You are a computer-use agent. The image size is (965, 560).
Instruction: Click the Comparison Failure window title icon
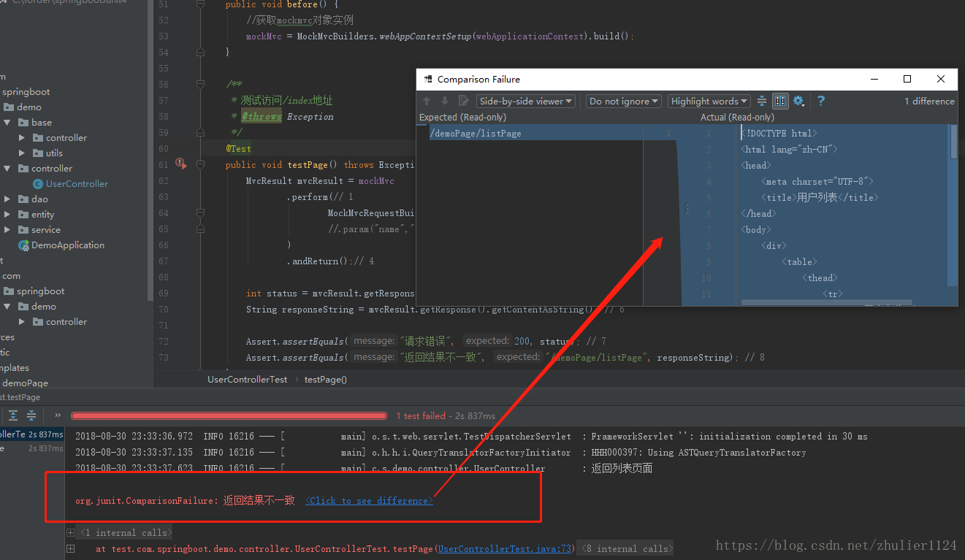(x=427, y=79)
